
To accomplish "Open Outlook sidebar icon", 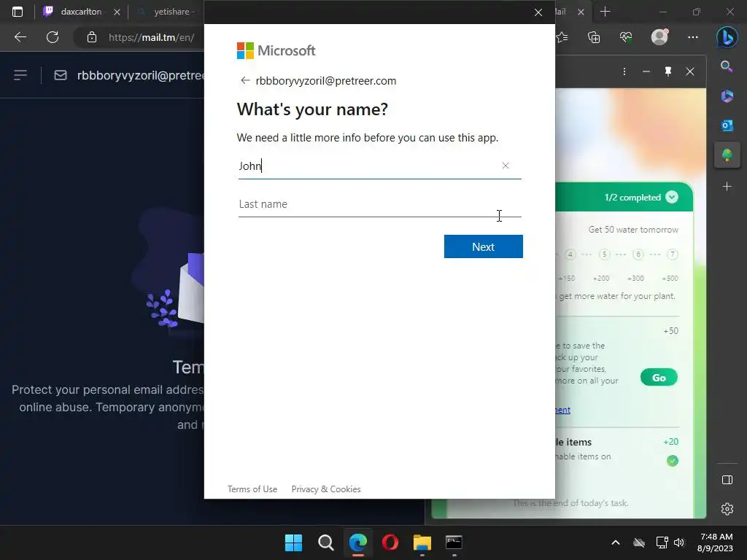I will 727,125.
